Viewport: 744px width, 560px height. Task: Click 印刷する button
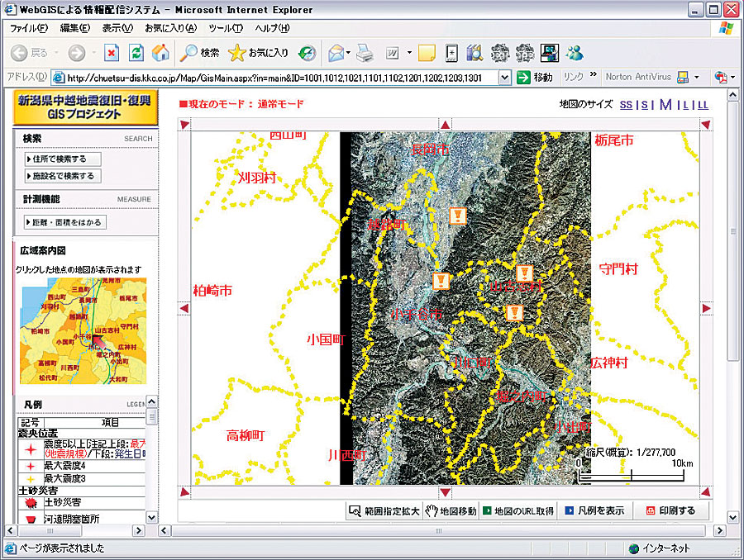(671, 511)
